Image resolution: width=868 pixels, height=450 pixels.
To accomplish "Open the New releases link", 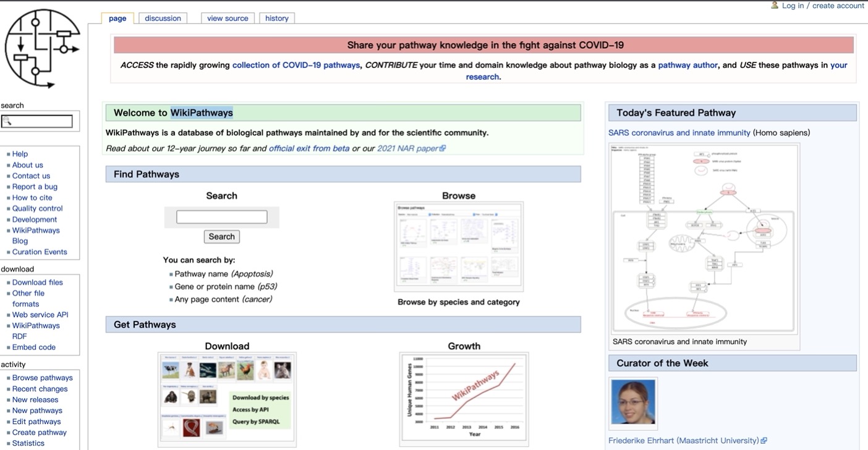I will coord(35,400).
